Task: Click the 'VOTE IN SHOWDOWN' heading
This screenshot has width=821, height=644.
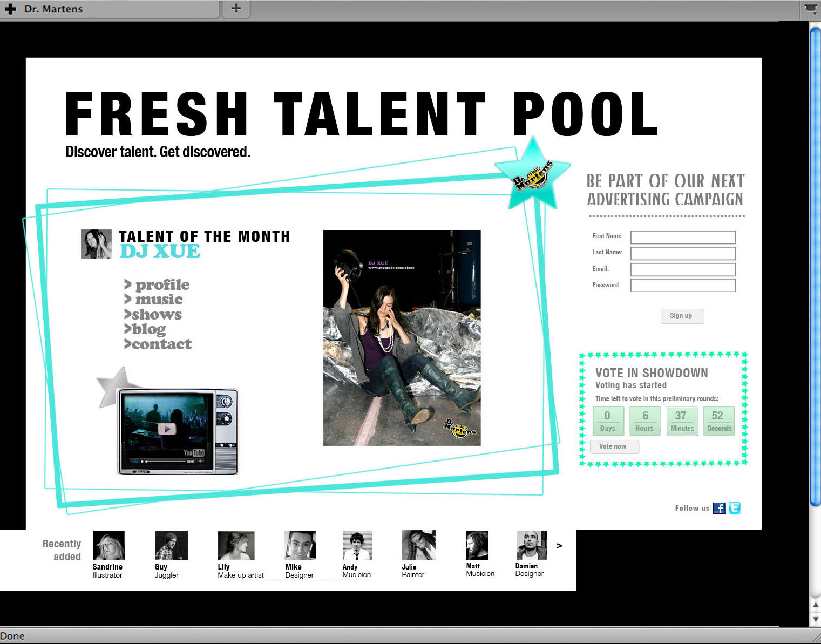Action: (x=652, y=373)
